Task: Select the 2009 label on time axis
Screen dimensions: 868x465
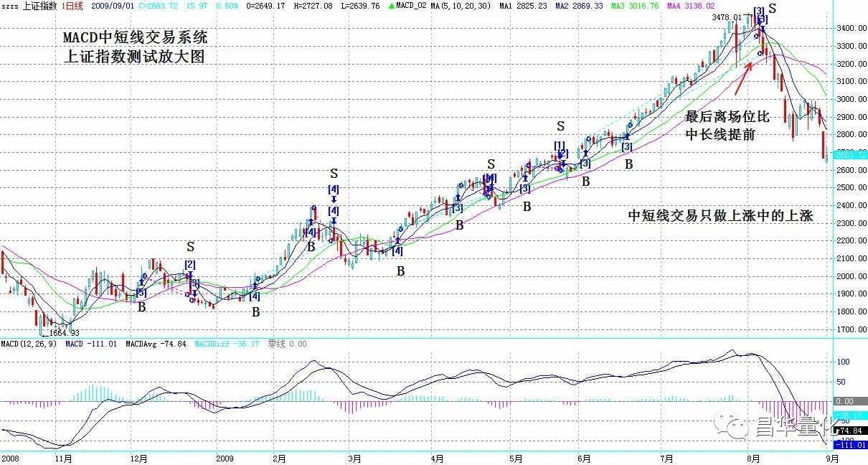Action: (225, 458)
